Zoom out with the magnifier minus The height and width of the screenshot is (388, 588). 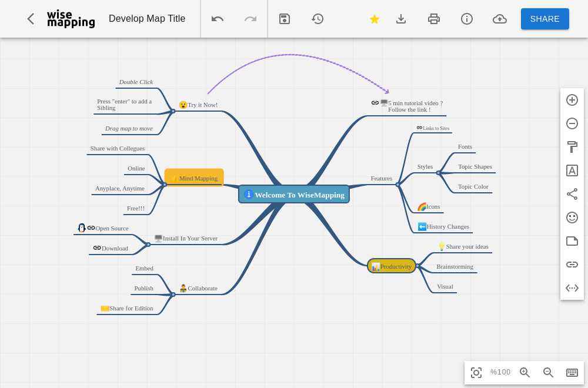[x=548, y=372]
